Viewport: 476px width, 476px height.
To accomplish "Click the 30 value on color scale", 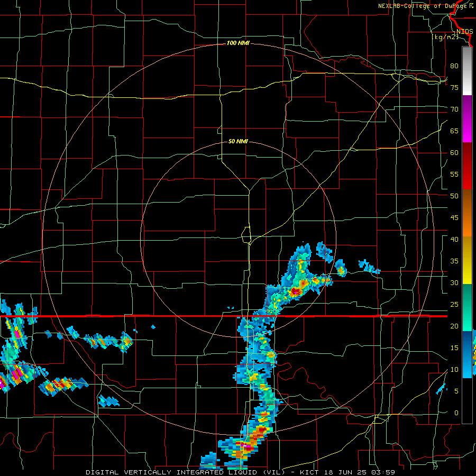I will pos(454,282).
